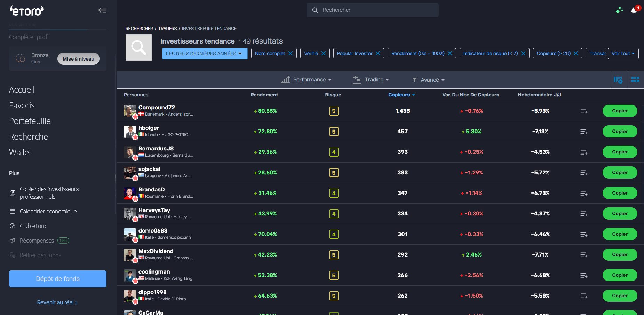This screenshot has width=644, height=315.
Task: Remove the Vérifié filter chip
Action: [324, 53]
